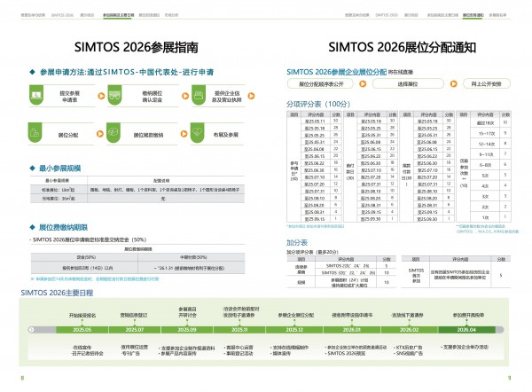Click the 展位分配顺序表公开 button
This screenshot has width=532, height=392.
coord(322,82)
